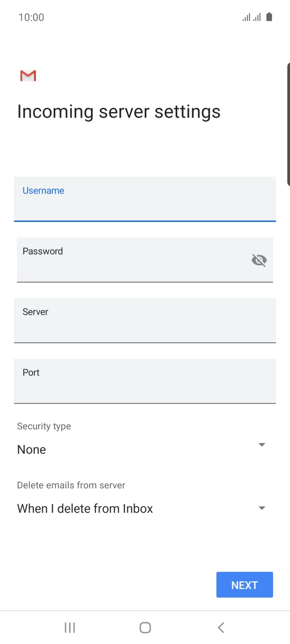
Task: Focus the Server input field
Action: point(145,321)
